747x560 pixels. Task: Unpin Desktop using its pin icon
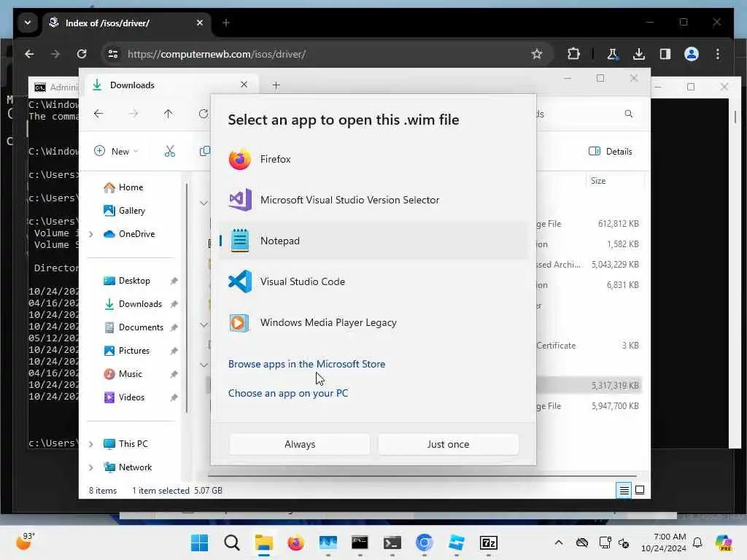coord(174,281)
